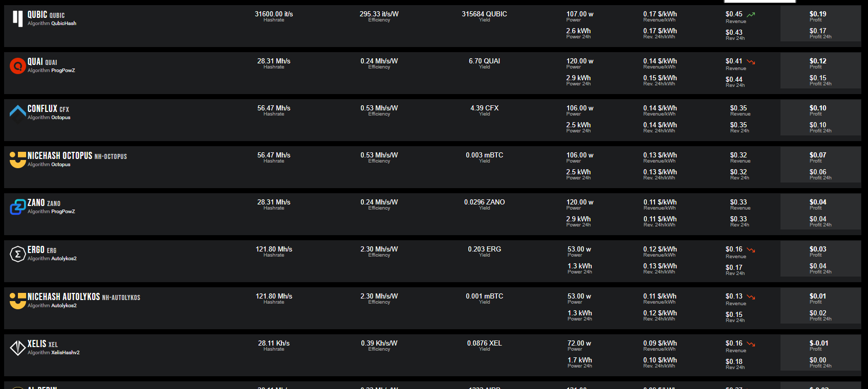Click the NiceHash Octopus logo icon

coord(18,159)
